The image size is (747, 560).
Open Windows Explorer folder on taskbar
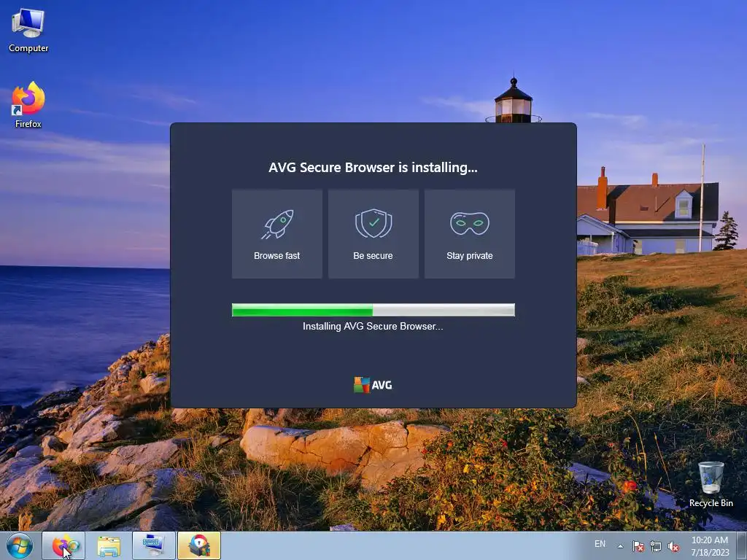point(109,545)
